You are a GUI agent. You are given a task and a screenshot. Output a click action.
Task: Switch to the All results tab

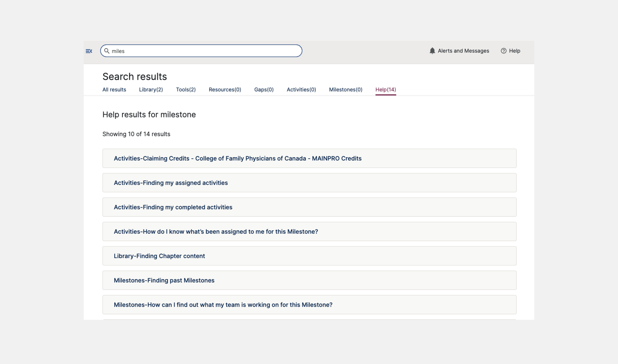(x=114, y=89)
